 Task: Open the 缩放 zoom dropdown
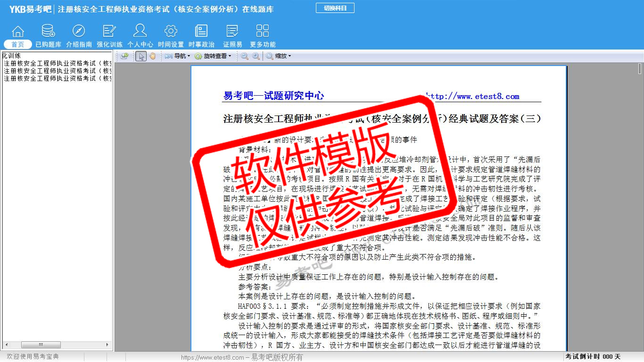[x=279, y=56]
